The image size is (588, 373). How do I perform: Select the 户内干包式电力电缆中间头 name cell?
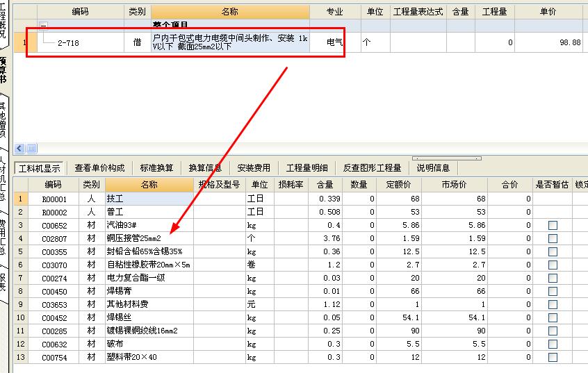(230, 42)
